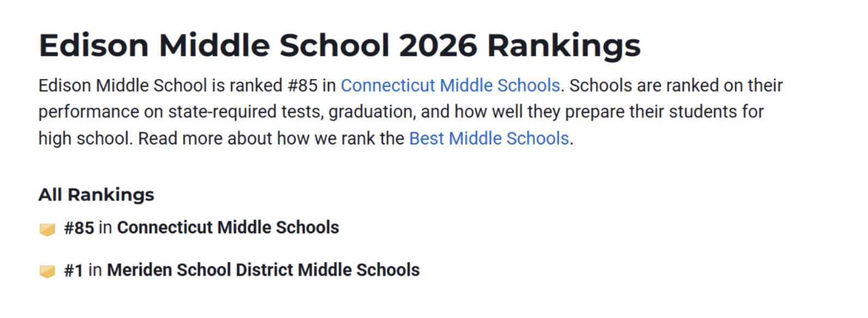Click the faint download icon at bottom right
Screen dimensions: 868x318
tap(800, 303)
